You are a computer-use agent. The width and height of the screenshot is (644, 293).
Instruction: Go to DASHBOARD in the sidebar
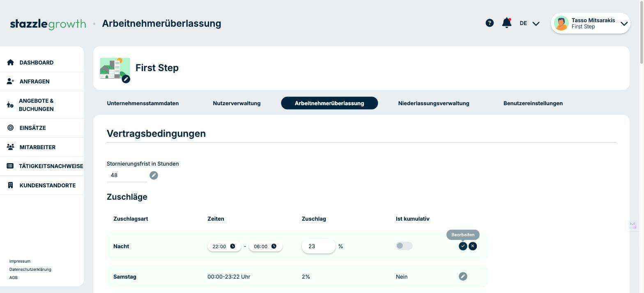(x=37, y=62)
